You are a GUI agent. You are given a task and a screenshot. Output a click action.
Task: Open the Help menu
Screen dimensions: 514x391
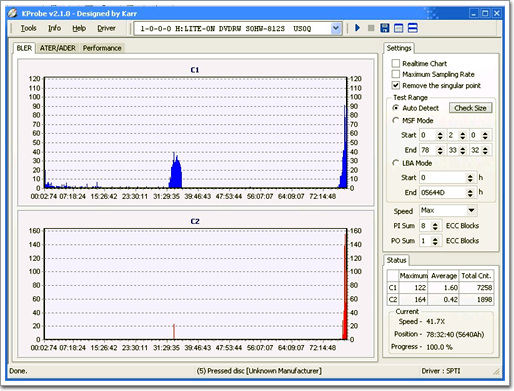click(x=79, y=28)
